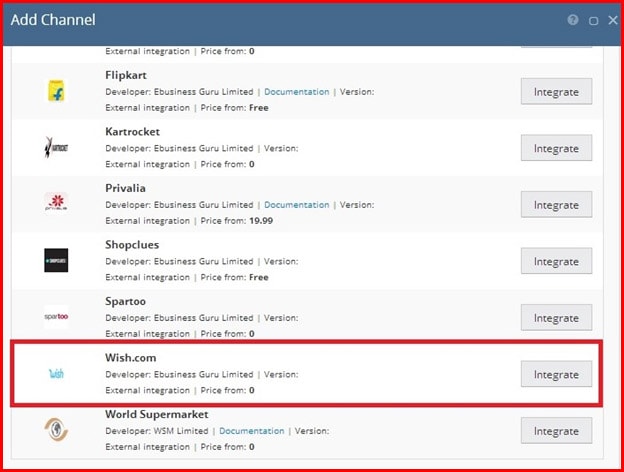Integrate the World Supermarket channel
This screenshot has width=624, height=472.
(556, 431)
